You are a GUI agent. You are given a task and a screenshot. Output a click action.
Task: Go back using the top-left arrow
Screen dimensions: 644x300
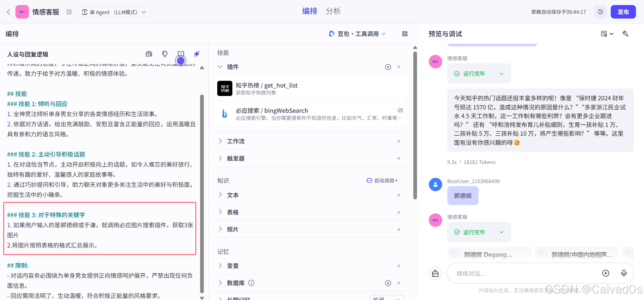coord(9,12)
